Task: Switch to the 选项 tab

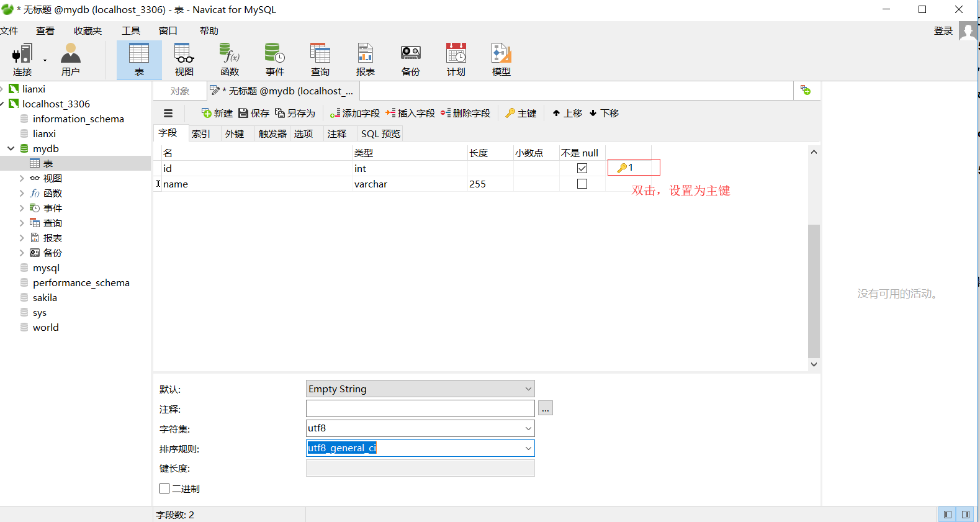Action: tap(303, 133)
